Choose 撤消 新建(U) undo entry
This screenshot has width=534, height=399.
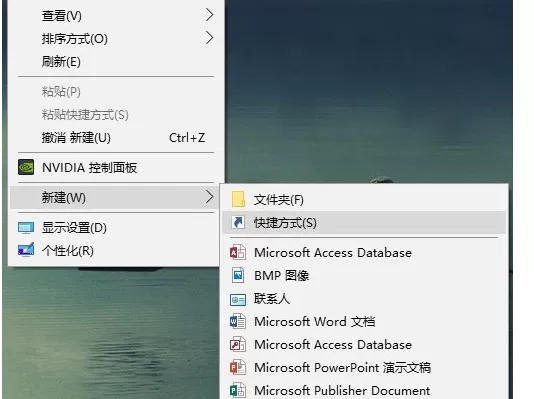(x=76, y=138)
